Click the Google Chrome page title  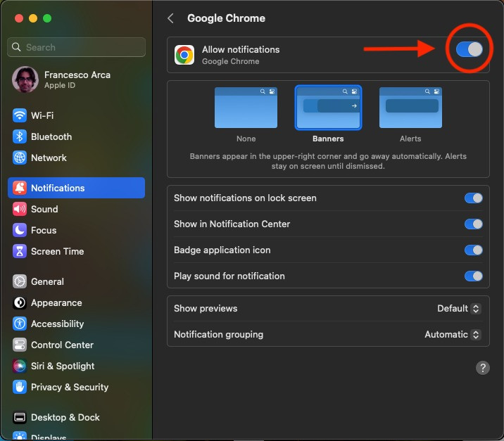(x=226, y=18)
